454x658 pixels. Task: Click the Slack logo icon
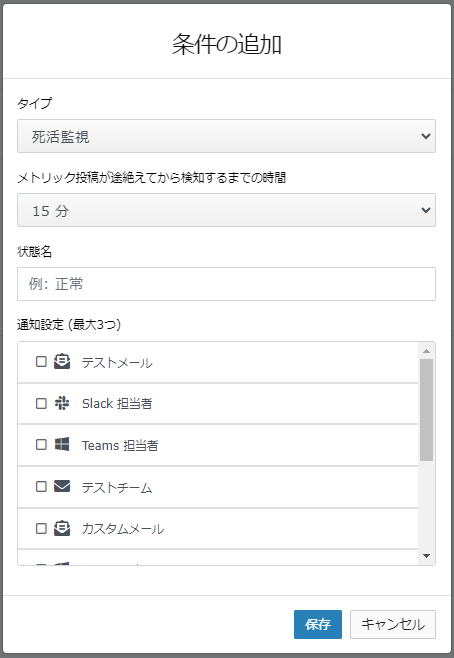pyautogui.click(x=62, y=403)
